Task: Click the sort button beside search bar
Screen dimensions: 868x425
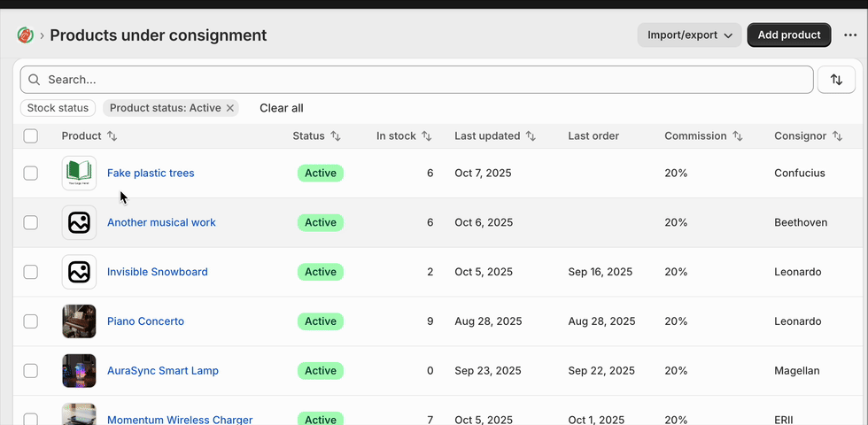Action: [836, 80]
